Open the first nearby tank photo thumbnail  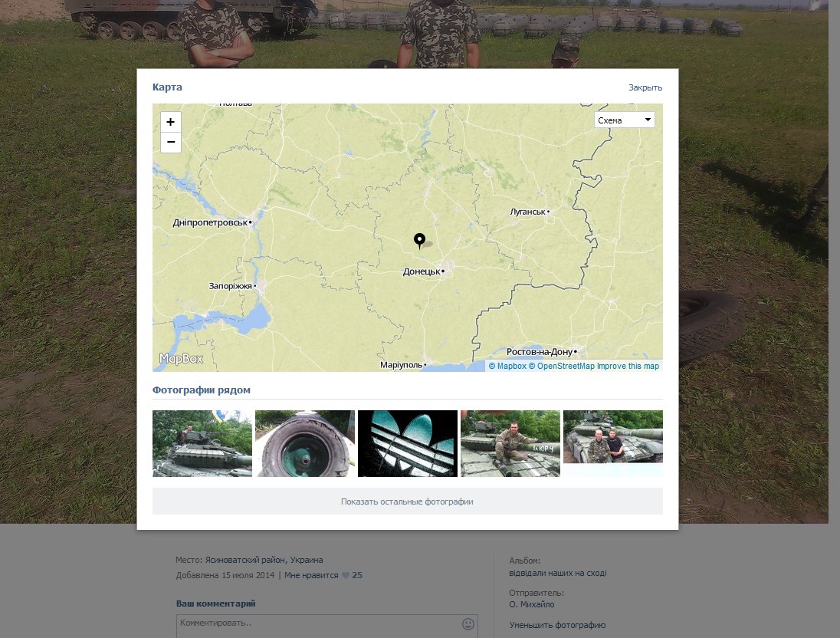tap(202, 443)
